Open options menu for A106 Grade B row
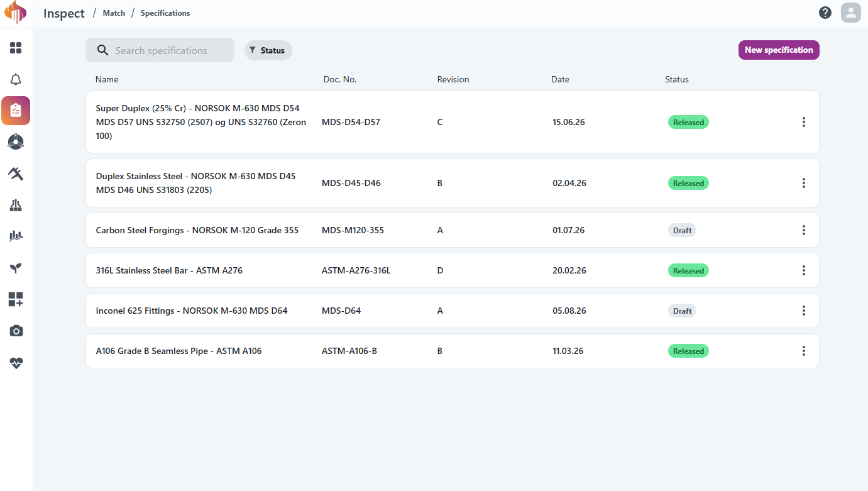The height and width of the screenshot is (491, 868). tap(804, 351)
